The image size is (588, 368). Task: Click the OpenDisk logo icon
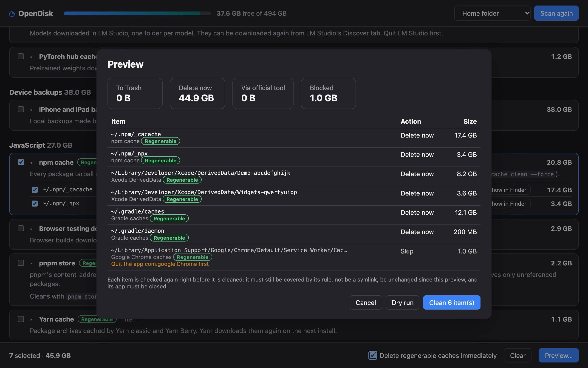(12, 14)
